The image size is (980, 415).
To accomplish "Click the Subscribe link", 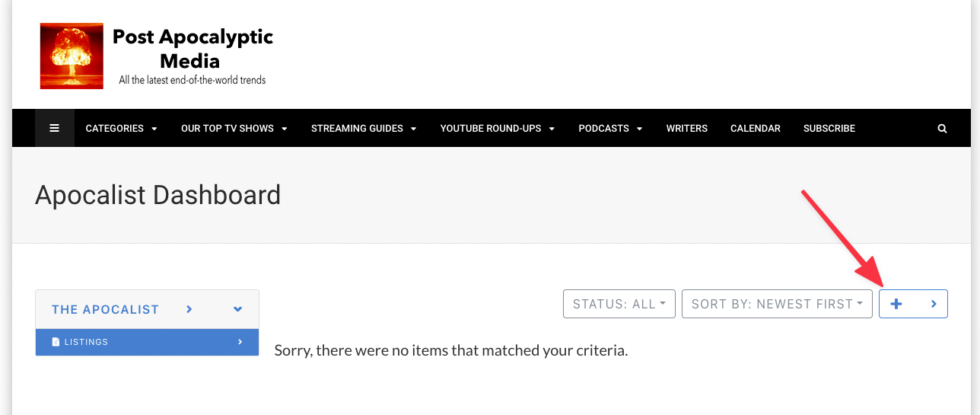I will (829, 128).
